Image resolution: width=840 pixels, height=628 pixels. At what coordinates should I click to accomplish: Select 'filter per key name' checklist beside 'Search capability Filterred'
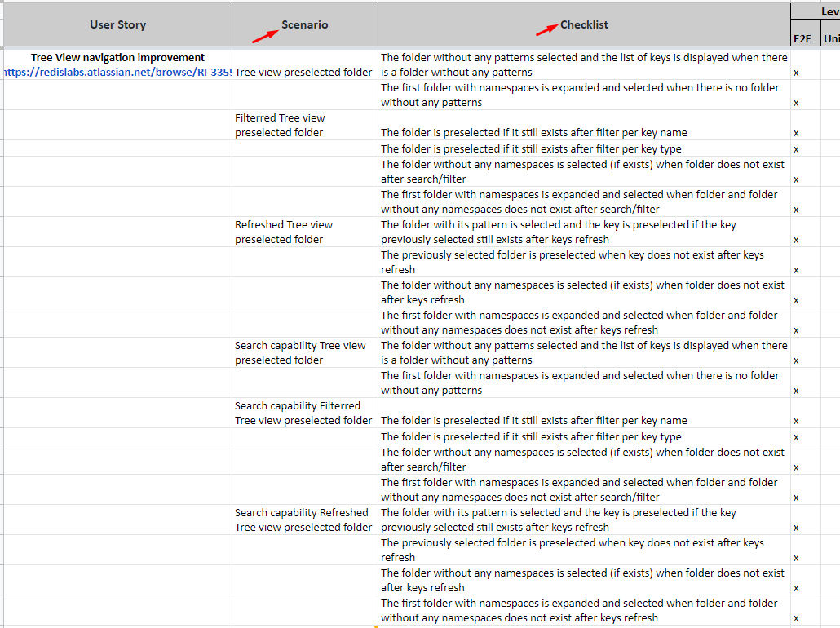[534, 421]
